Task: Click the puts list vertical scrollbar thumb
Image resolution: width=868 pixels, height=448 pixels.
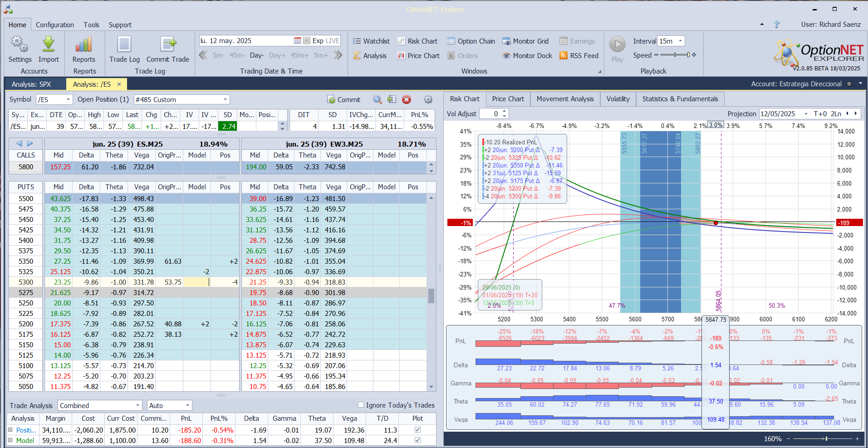Action: click(431, 296)
